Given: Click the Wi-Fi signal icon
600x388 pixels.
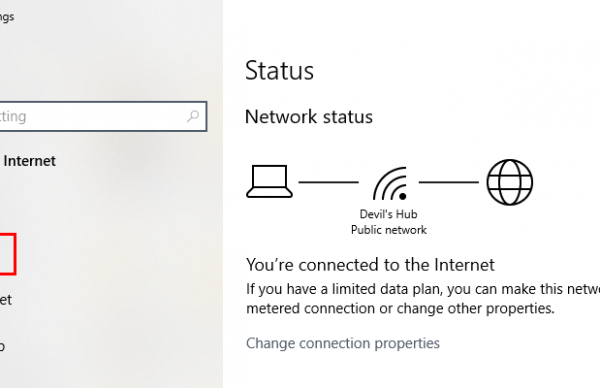Looking at the screenshot, I should 390,184.
